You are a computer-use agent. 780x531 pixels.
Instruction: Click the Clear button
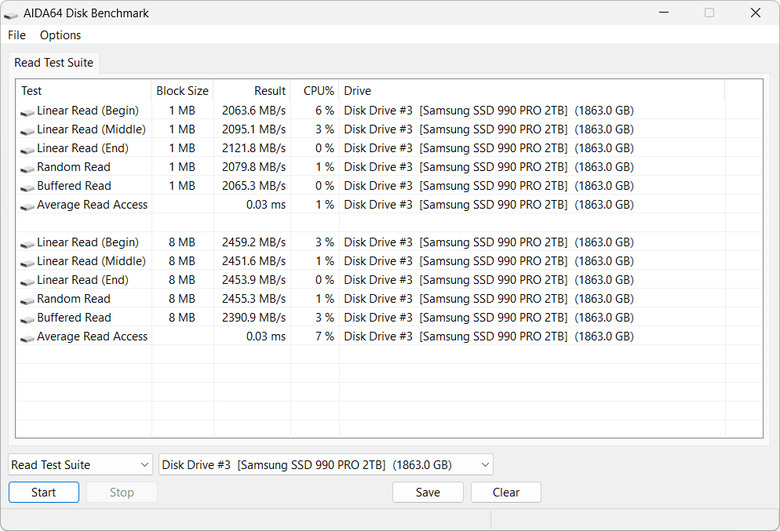tap(506, 492)
